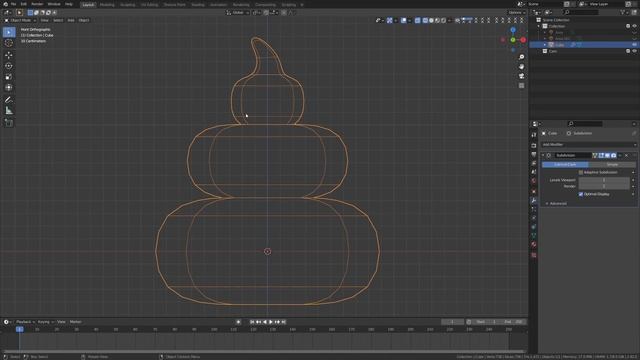
Task: Open the File menu
Action: tap(13, 4)
